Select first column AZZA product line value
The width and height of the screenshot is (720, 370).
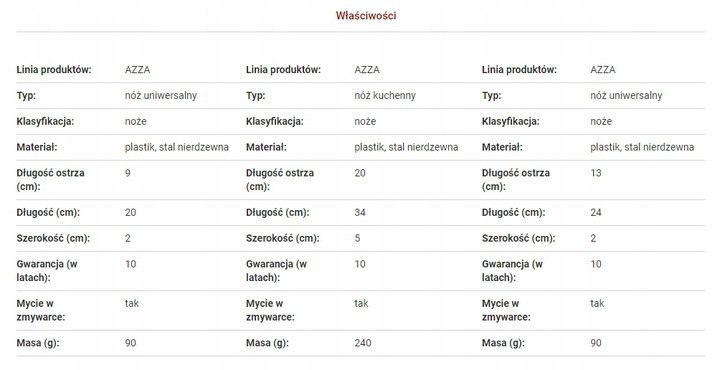click(137, 70)
